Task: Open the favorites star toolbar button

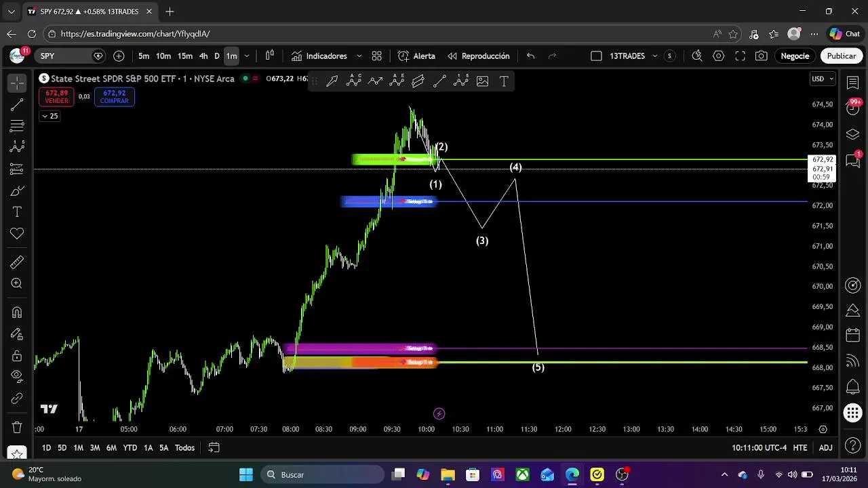Action: pos(17,453)
